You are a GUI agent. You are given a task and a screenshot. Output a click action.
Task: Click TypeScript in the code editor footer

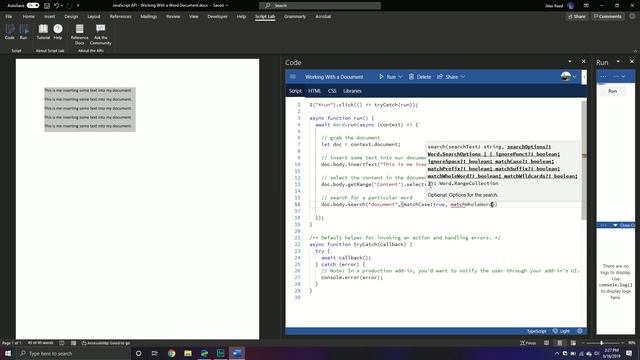[536, 331]
